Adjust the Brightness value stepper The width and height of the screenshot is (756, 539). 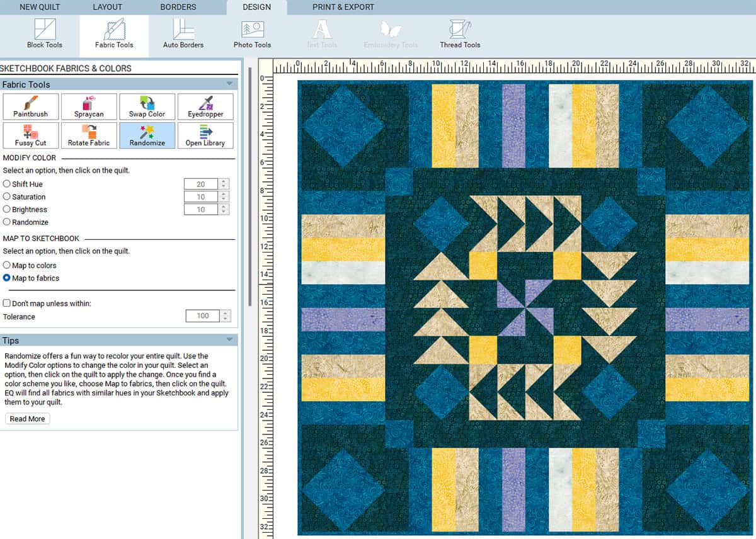point(224,209)
